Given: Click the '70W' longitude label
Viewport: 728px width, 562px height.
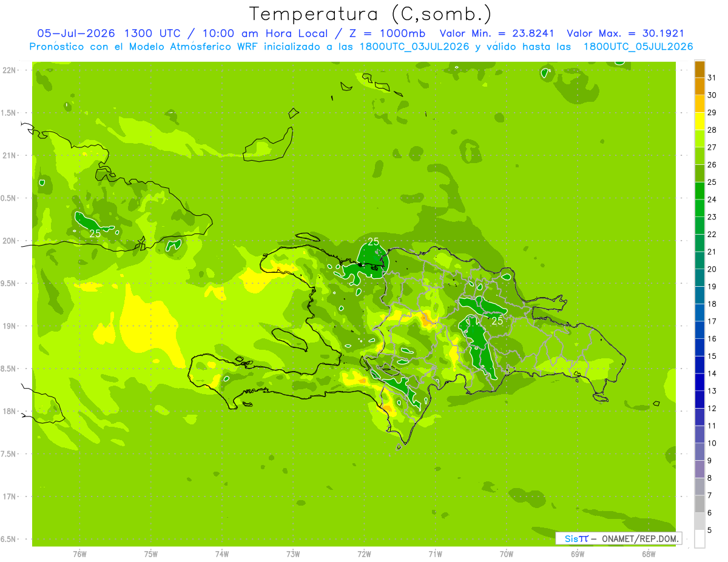Looking at the screenshot, I should (x=507, y=554).
